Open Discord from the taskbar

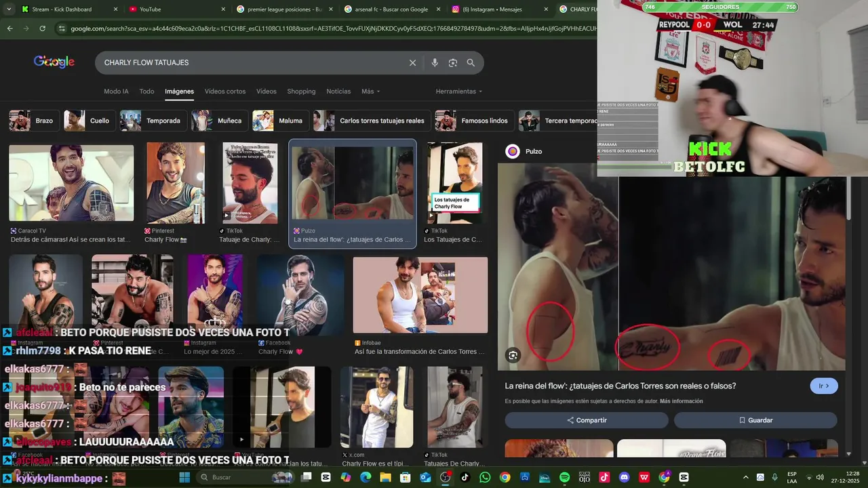click(625, 477)
